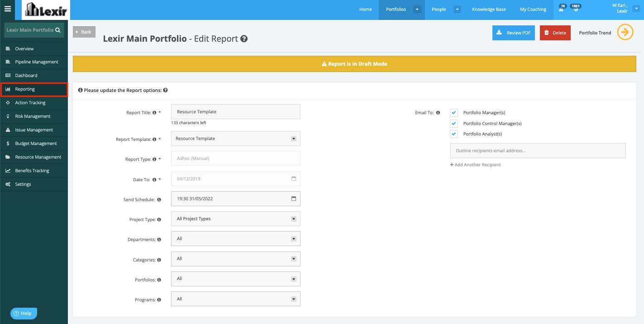Click help icon after 'Report options:' text
The height and width of the screenshot is (324, 644).
click(x=166, y=90)
